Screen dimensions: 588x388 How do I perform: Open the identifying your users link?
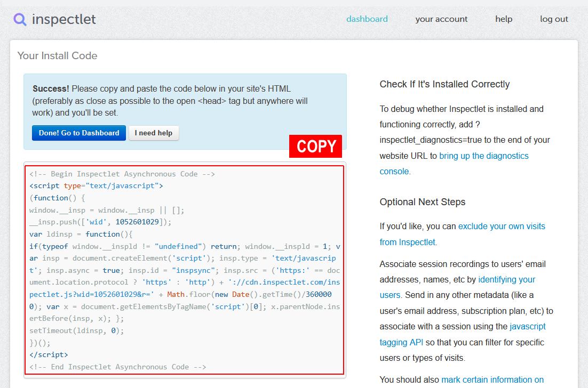tap(506, 279)
